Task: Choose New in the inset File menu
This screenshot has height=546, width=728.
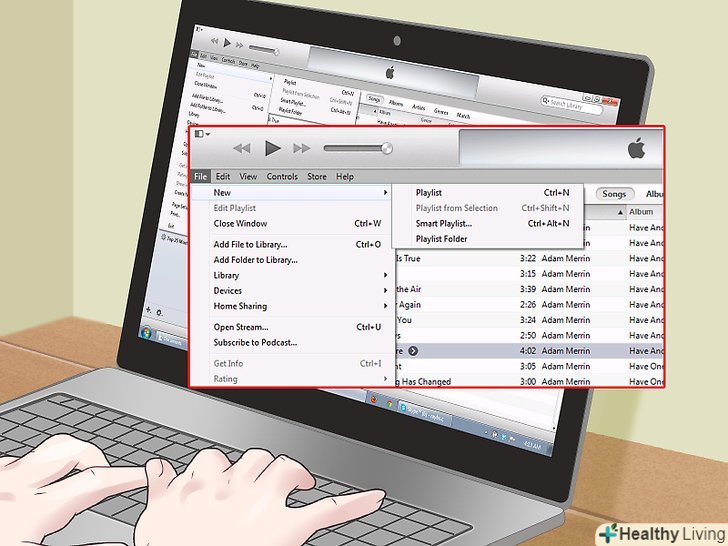Action: (x=292, y=193)
